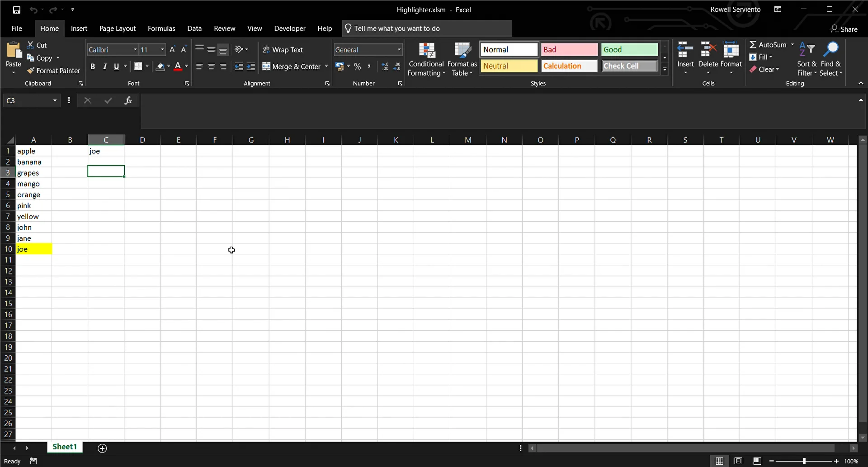This screenshot has width=868, height=467.
Task: Toggle italic formatting
Action: click(x=105, y=67)
